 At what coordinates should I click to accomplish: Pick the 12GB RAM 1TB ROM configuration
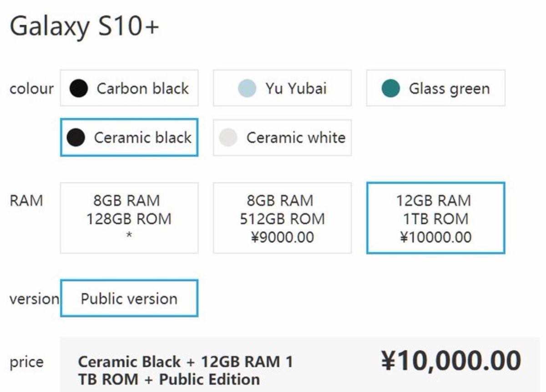tap(437, 217)
